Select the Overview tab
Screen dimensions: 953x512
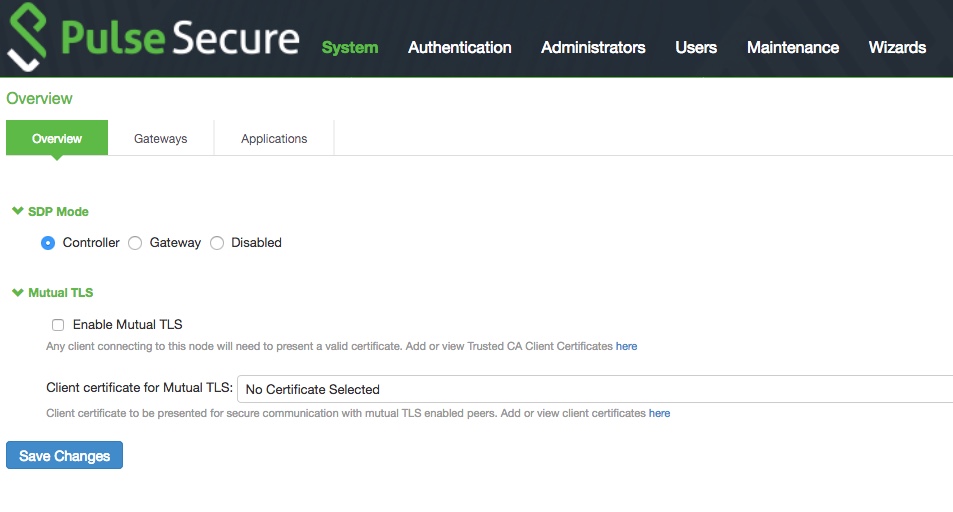(x=57, y=139)
